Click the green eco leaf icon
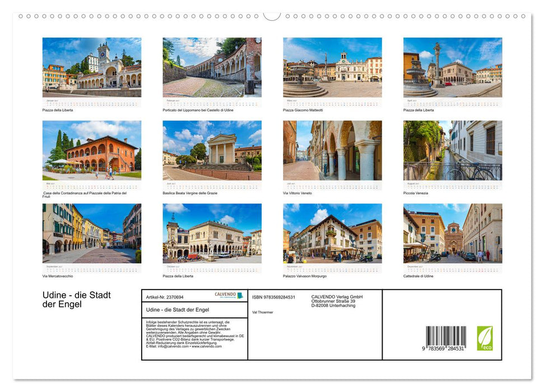 [x=485, y=338]
